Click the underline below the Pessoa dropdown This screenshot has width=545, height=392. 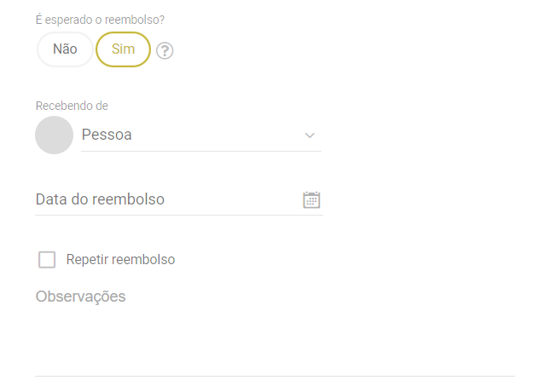pos(200,152)
